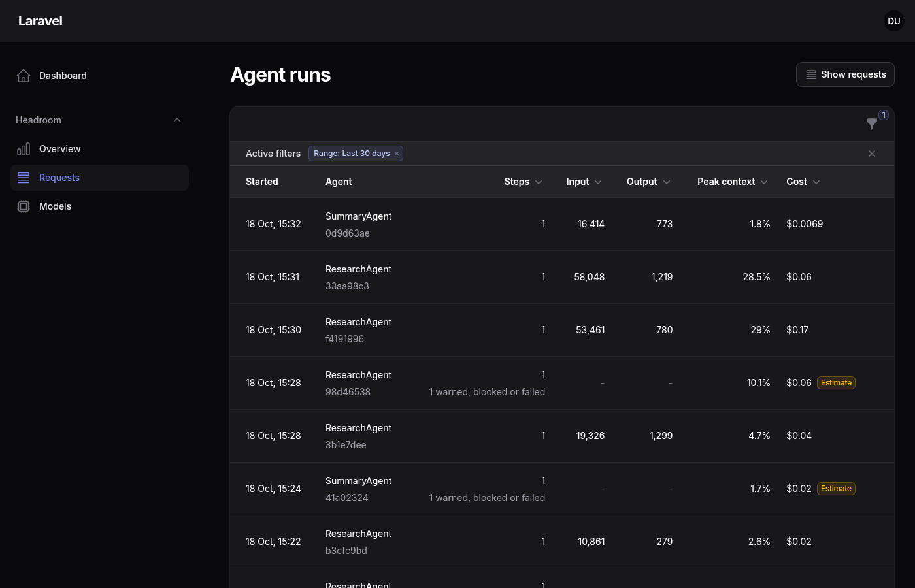This screenshot has width=915, height=588.
Task: Open the SummaryAgent run 0d9d63ae
Action: [x=562, y=224]
